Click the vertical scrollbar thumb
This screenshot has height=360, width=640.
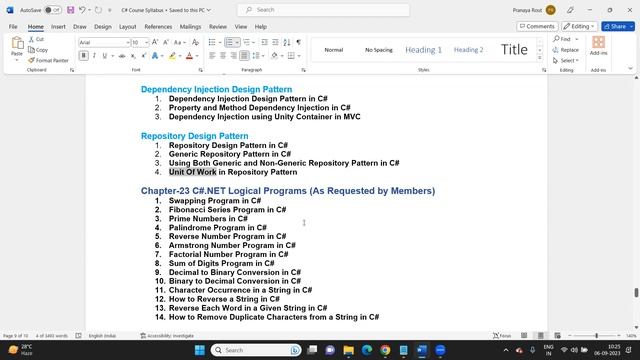point(636,293)
